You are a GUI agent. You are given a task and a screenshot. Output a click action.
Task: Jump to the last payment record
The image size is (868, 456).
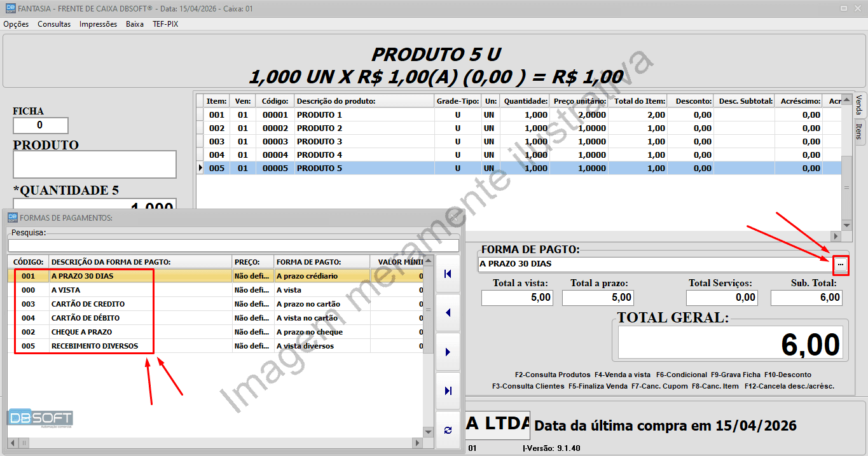pyautogui.click(x=447, y=391)
